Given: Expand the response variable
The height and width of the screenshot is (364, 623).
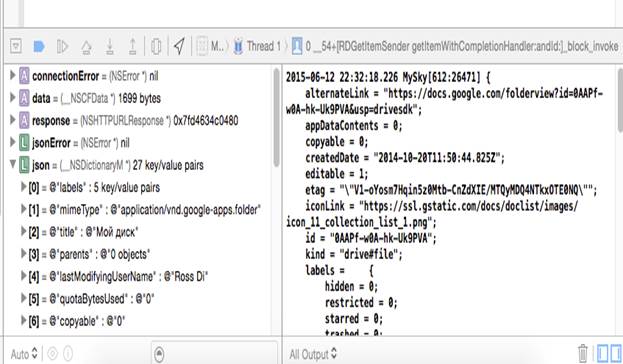Looking at the screenshot, I should [13, 120].
